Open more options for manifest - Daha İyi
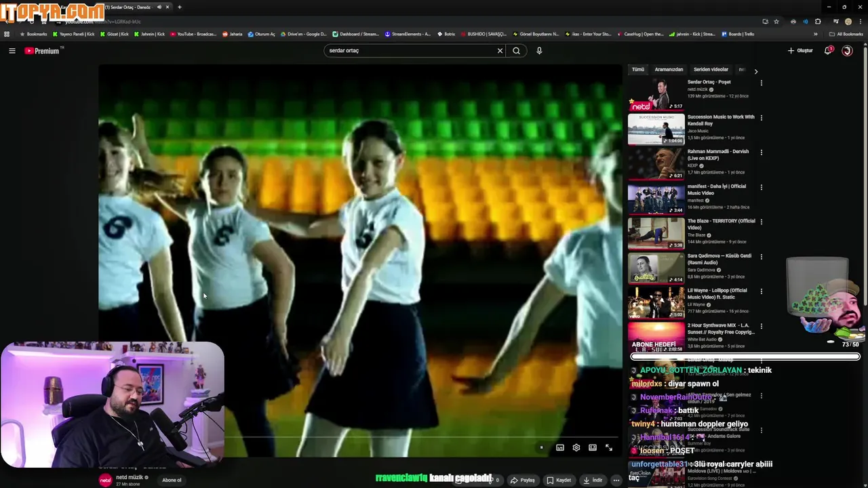The image size is (868, 488). [x=761, y=187]
